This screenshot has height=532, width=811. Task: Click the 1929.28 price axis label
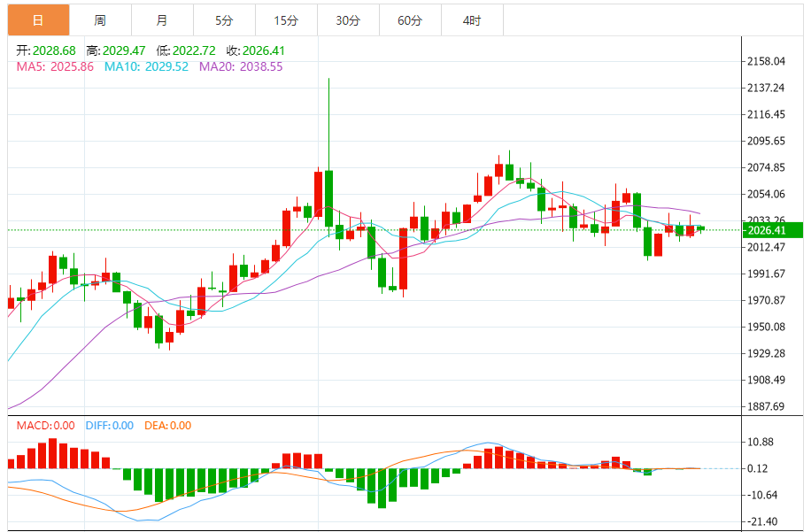pos(767,353)
